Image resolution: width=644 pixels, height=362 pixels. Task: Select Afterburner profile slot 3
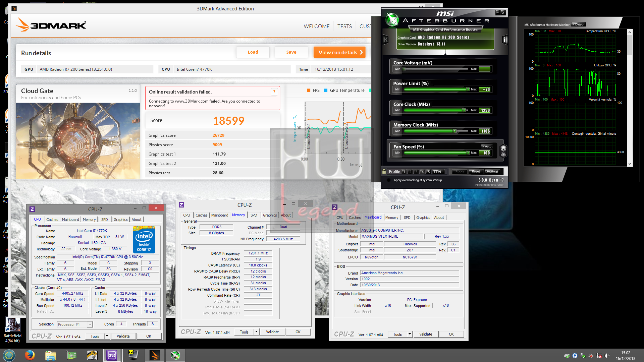pyautogui.click(x=416, y=172)
